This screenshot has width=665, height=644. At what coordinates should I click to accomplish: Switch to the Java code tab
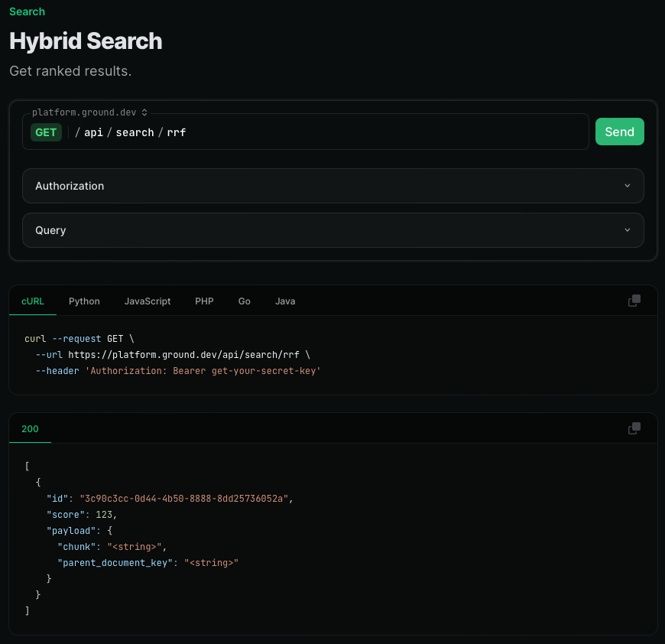point(285,301)
